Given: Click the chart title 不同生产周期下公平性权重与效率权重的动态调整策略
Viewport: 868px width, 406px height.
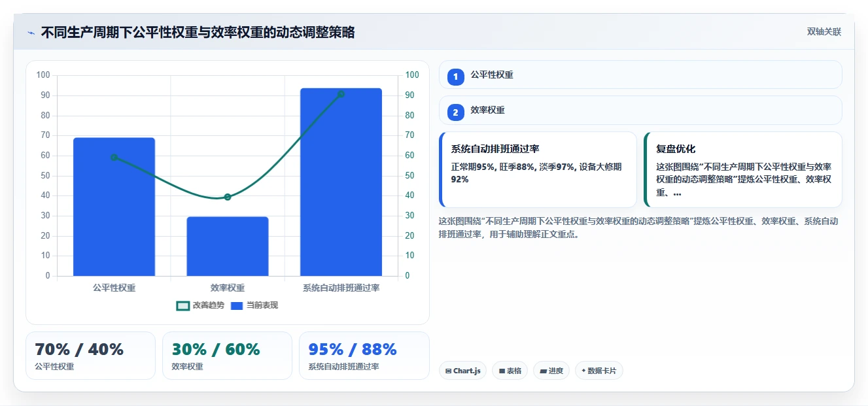Looking at the screenshot, I should [198, 32].
